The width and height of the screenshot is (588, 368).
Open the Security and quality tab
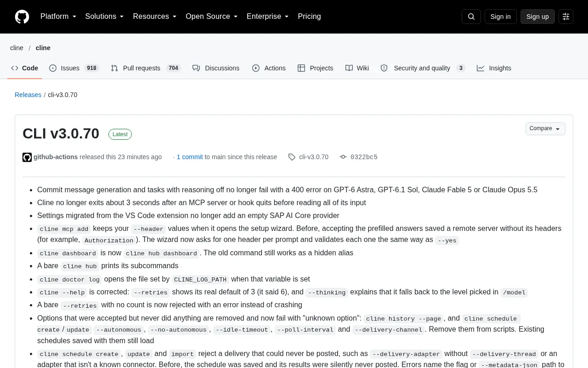pos(423,68)
